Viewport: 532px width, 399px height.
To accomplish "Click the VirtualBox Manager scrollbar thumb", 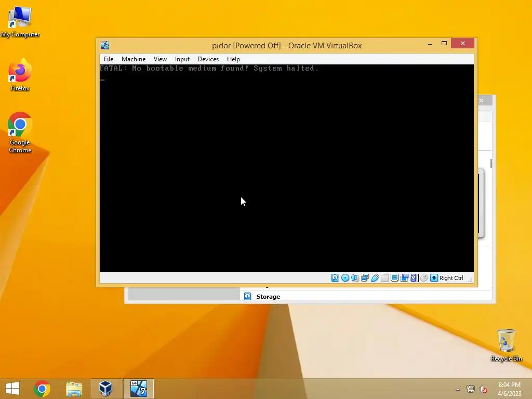I will pyautogui.click(x=491, y=163).
